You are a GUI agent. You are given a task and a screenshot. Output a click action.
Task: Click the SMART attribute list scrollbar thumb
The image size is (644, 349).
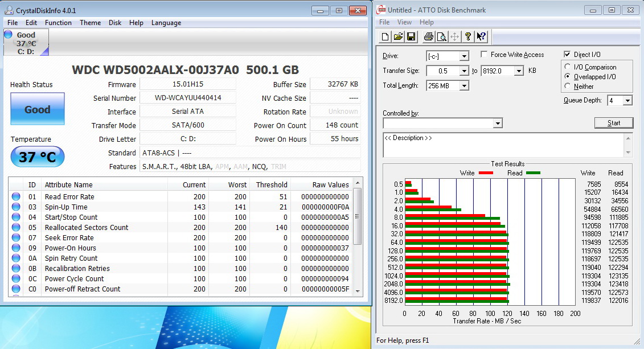click(x=357, y=216)
